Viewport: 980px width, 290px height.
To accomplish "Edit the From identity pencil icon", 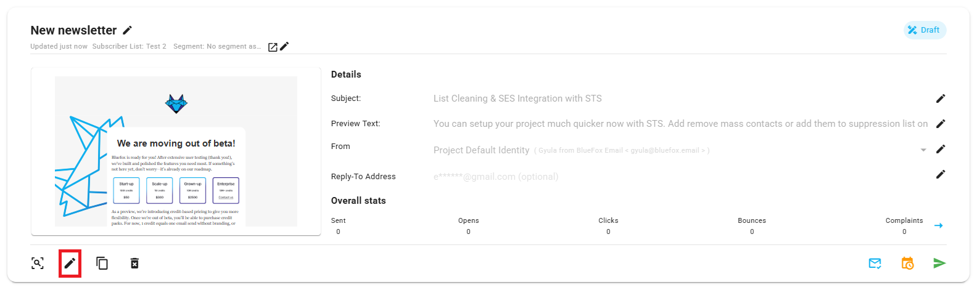I will pos(941,149).
